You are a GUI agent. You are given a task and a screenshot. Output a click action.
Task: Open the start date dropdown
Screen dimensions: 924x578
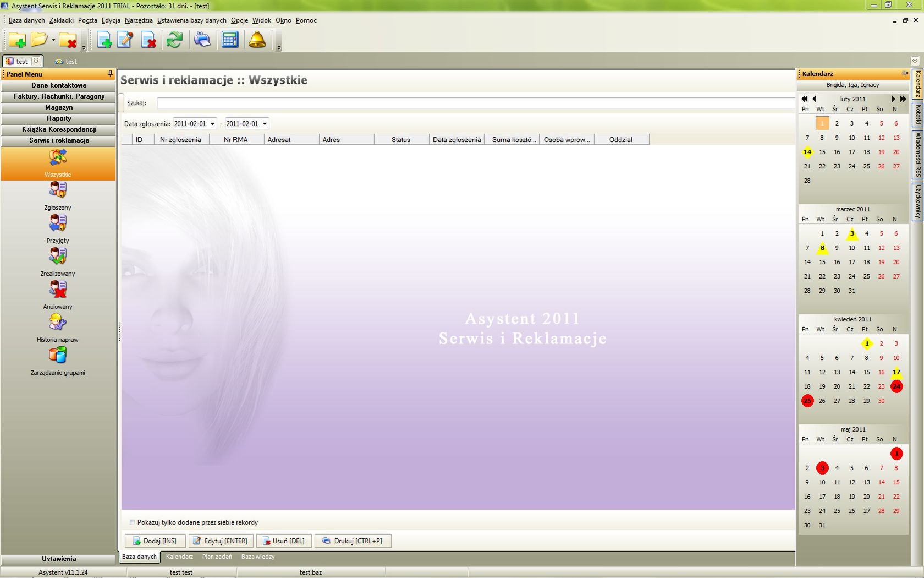tap(212, 124)
